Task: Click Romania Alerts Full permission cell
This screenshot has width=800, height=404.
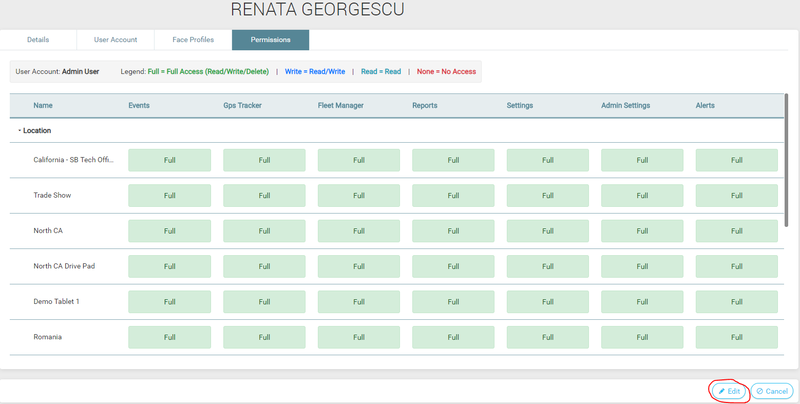Action: pos(736,338)
